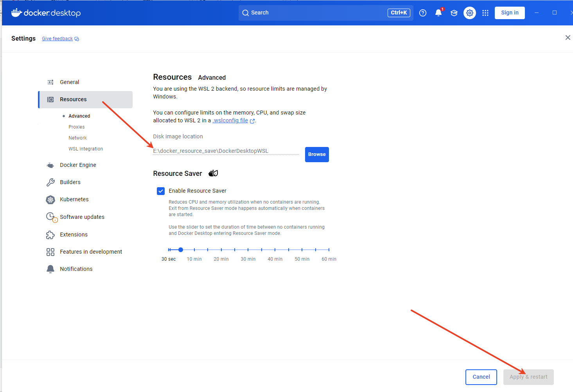Screen dimensions: 573x392
Task: Click the settings gear icon in header
Action: tap(470, 13)
